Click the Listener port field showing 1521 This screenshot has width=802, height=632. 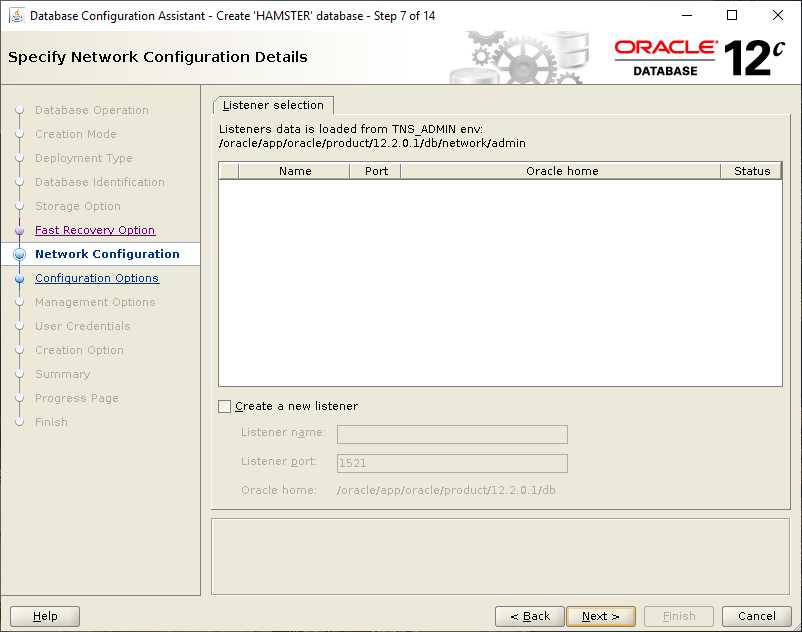[452, 463]
